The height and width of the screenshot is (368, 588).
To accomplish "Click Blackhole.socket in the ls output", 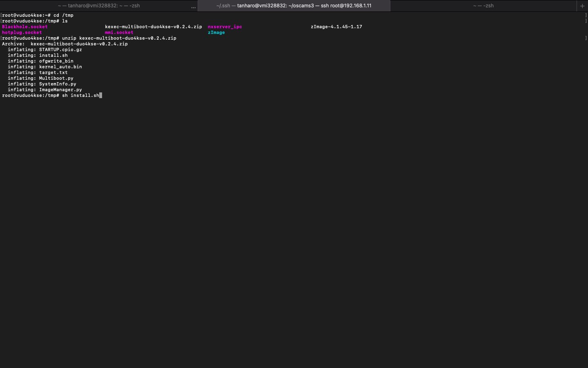I will coord(24,27).
